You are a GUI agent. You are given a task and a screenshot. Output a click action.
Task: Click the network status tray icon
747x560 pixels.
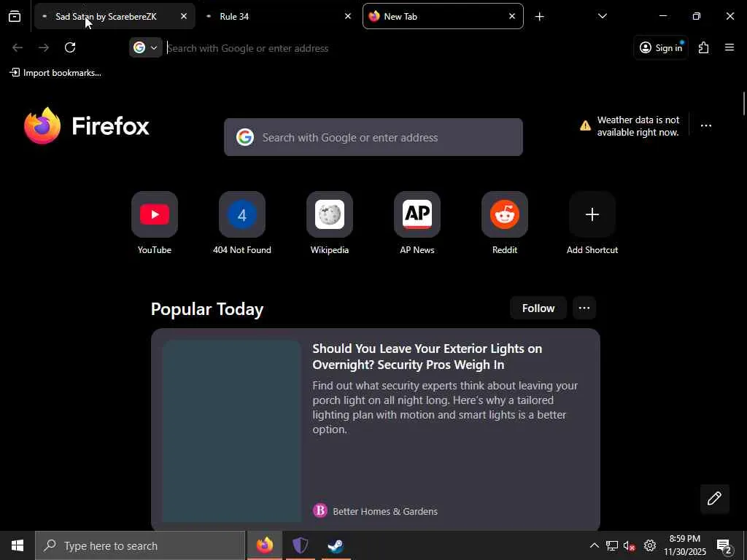tap(612, 545)
